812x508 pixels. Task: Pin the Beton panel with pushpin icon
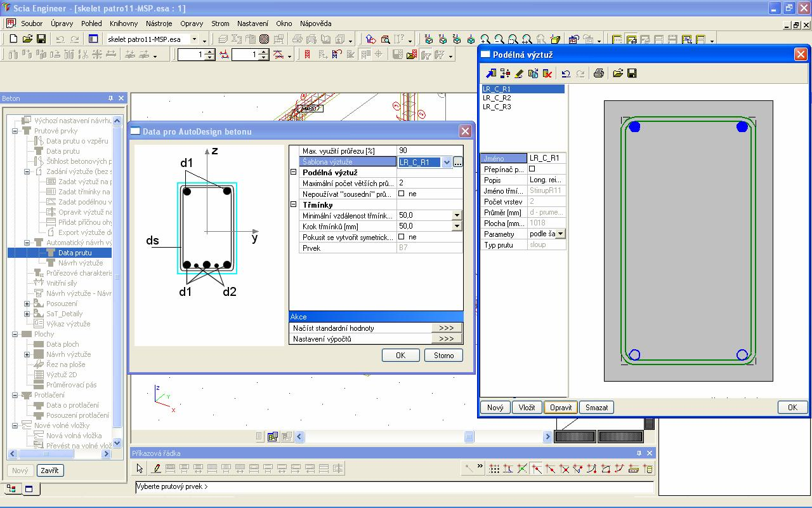tap(110, 98)
